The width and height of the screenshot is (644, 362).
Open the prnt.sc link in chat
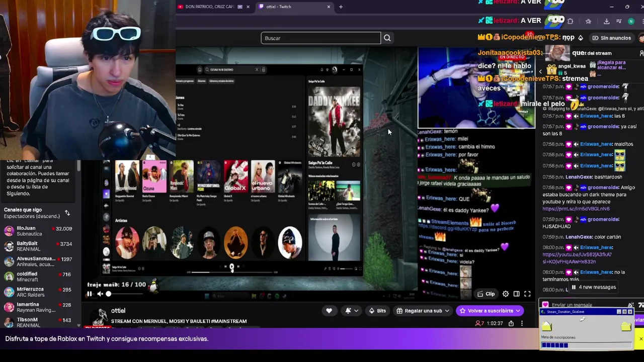click(x=576, y=209)
